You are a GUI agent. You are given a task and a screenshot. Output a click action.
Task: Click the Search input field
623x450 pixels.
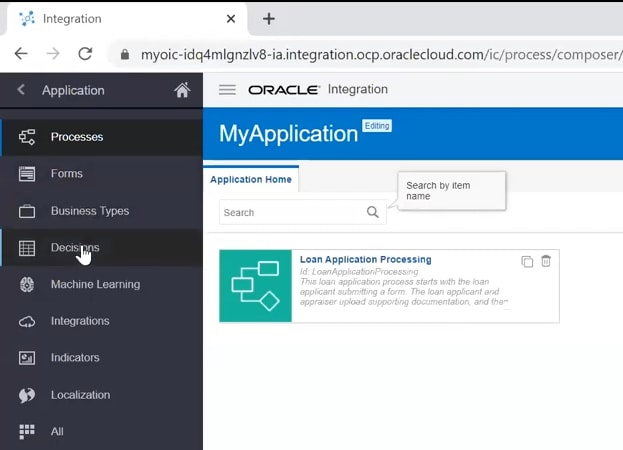pos(290,212)
